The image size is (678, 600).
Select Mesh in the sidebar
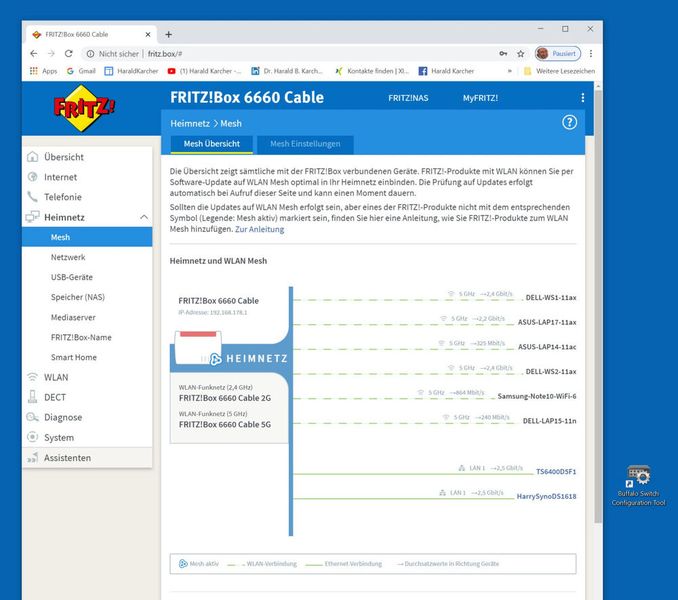coord(87,237)
